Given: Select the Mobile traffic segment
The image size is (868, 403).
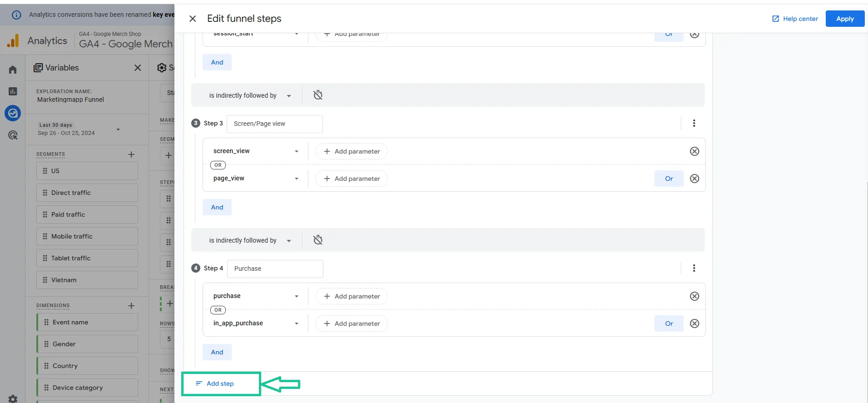Looking at the screenshot, I should pyautogui.click(x=87, y=236).
